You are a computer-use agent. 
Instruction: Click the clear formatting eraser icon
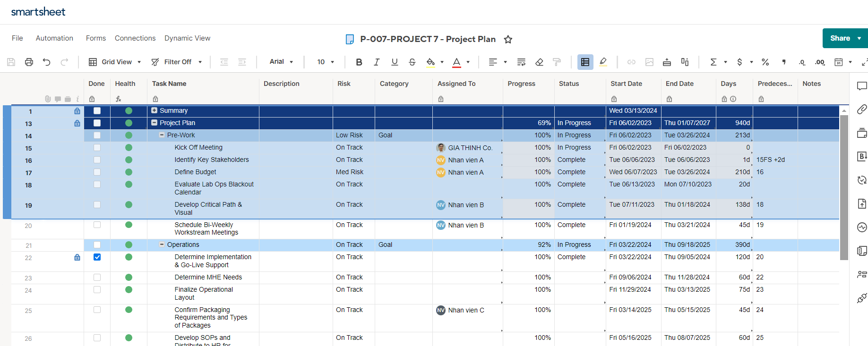click(539, 62)
